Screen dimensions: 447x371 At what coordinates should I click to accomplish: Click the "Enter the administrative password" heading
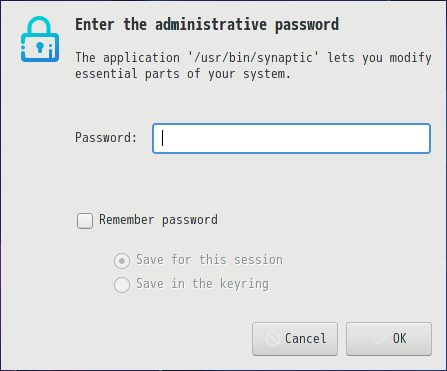pyautogui.click(x=207, y=25)
